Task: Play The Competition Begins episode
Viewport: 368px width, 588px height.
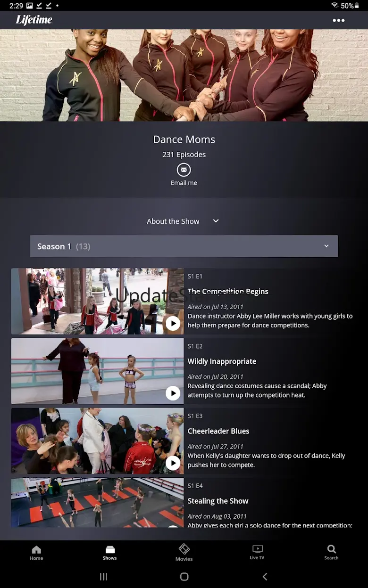Action: pyautogui.click(x=173, y=323)
